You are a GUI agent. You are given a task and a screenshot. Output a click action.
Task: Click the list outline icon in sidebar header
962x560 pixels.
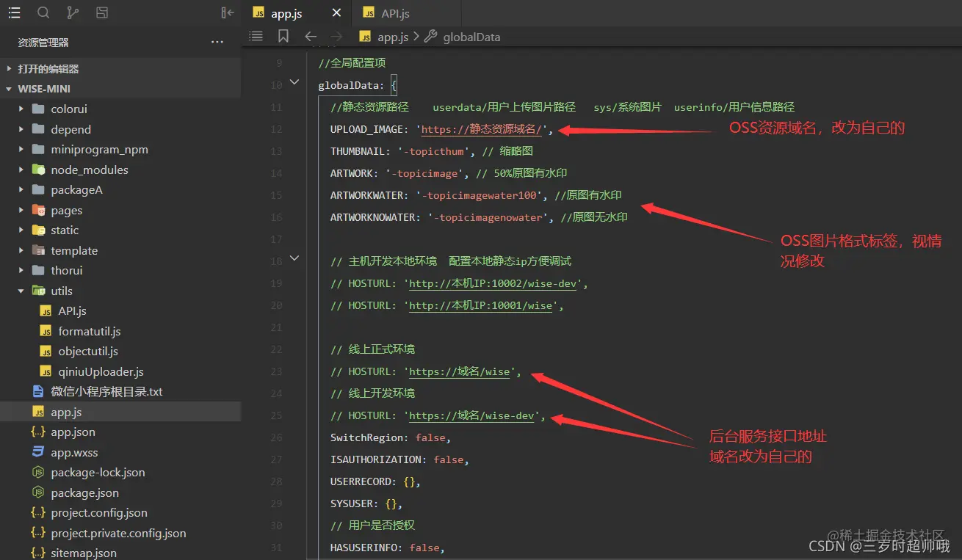(14, 12)
